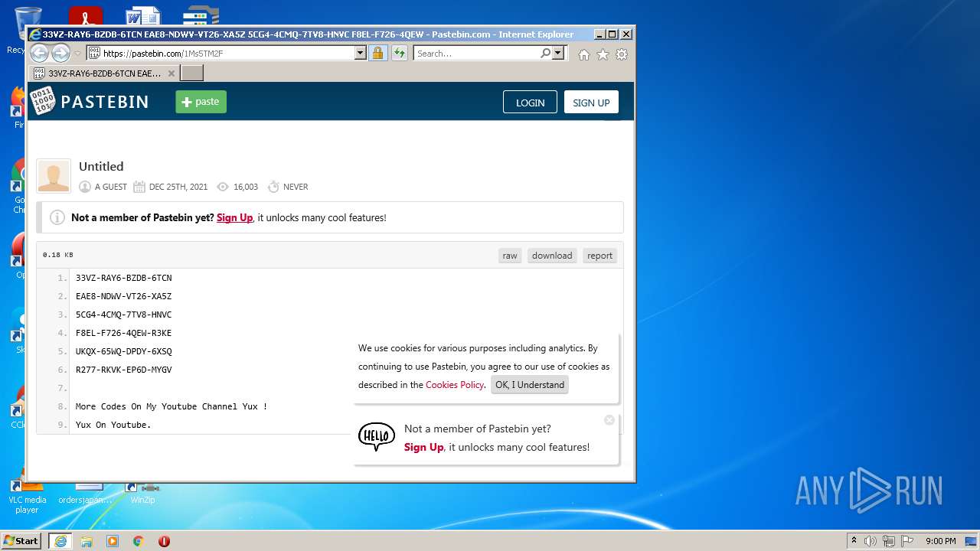
Task: Click code line 33VZ-RAY6-BZDB-6TCN
Action: click(x=123, y=278)
